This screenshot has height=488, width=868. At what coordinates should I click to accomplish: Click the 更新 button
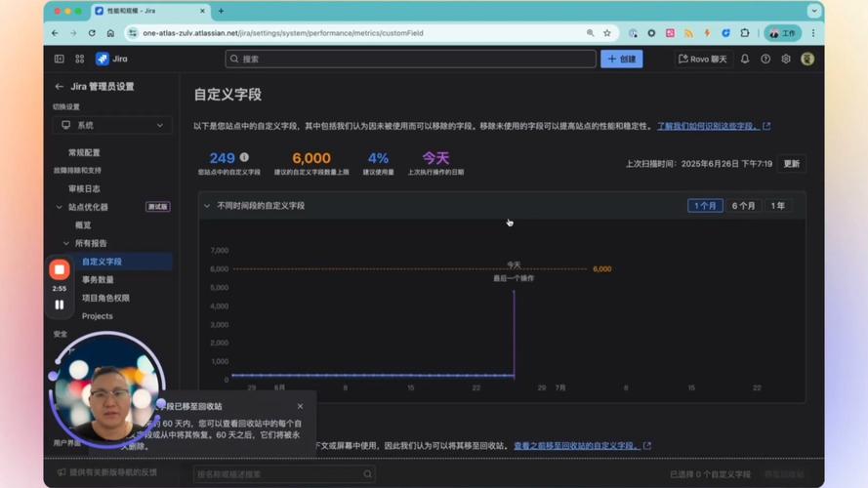point(791,164)
